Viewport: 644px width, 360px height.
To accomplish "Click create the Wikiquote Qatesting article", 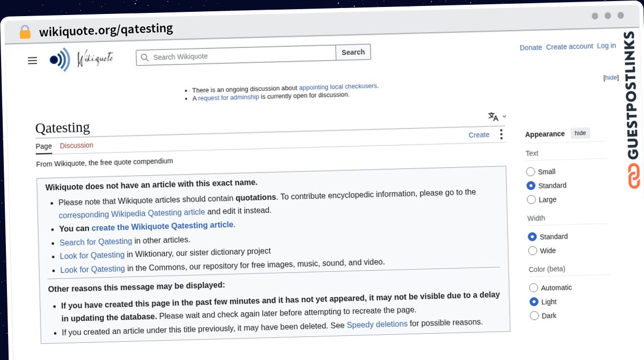I will [x=163, y=226].
